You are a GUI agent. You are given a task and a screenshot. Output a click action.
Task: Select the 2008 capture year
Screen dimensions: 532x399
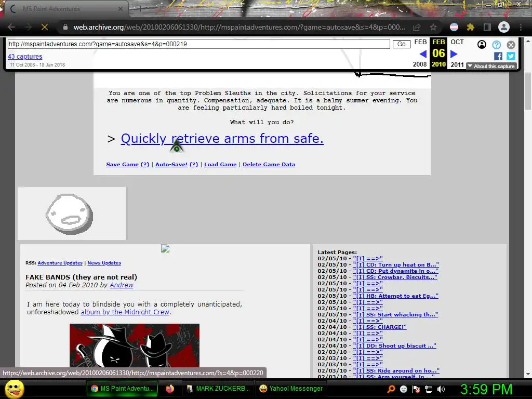coord(420,64)
